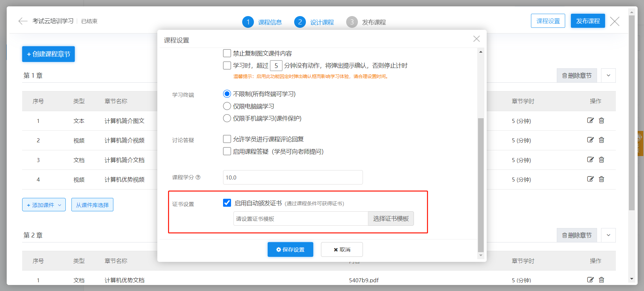Click the help icon next to 课程学分

(198, 177)
